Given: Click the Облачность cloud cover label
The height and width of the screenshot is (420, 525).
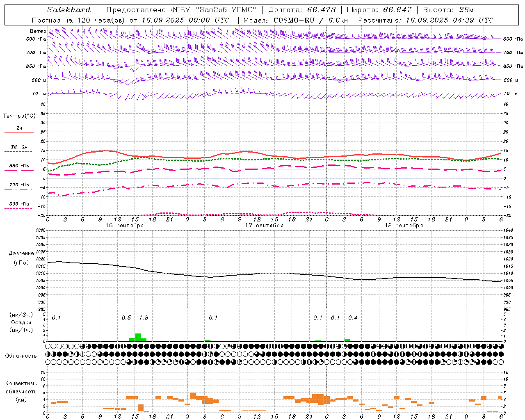Looking at the screenshot, I should point(21,356).
